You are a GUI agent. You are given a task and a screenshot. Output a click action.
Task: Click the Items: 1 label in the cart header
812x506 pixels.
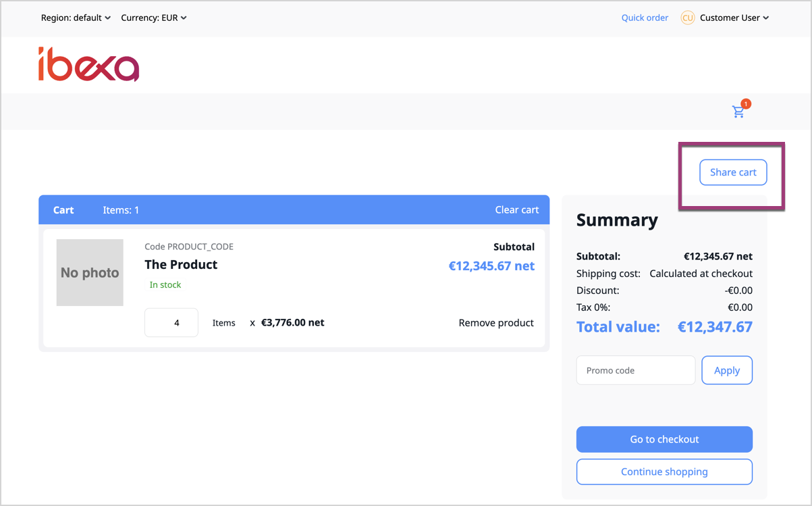click(x=121, y=210)
